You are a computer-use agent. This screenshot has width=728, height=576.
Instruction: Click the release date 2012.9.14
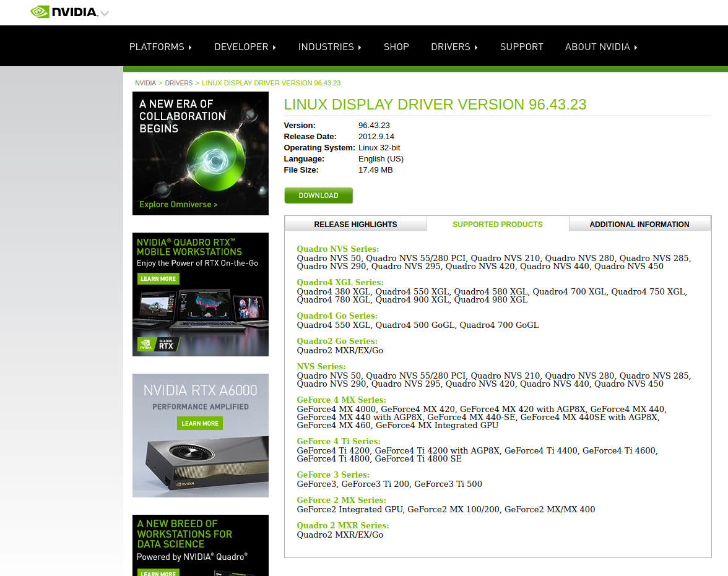[x=376, y=137]
